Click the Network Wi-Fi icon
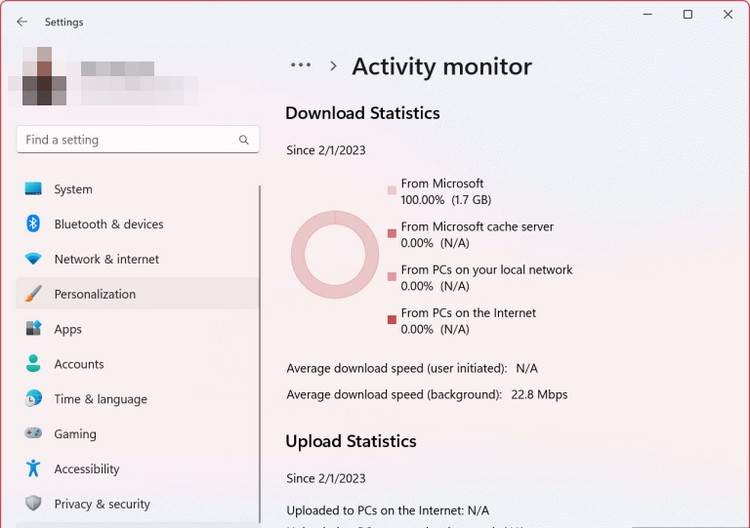This screenshot has height=528, width=750. click(x=33, y=259)
